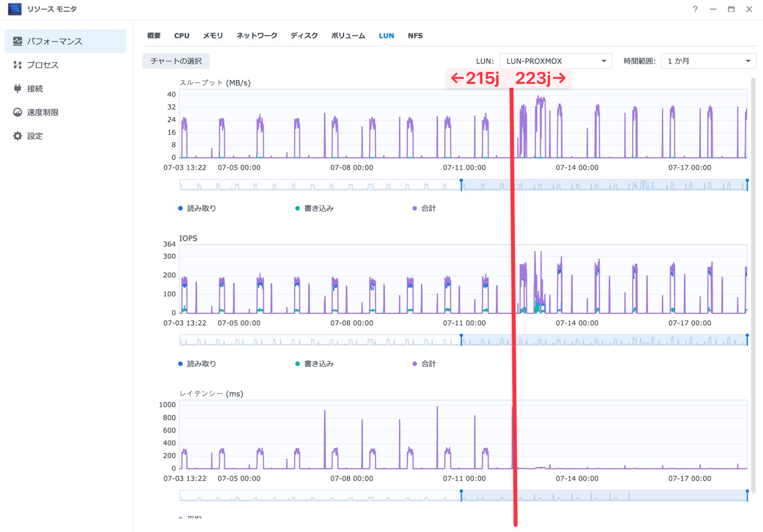Click the Resource Monitor app icon
Image resolution: width=763 pixels, height=532 pixels.
tap(14, 9)
